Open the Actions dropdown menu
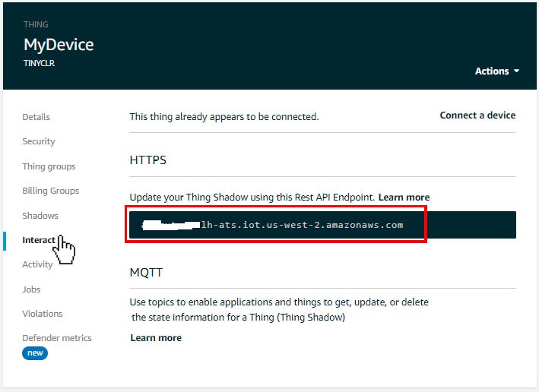Viewport: 539px width, 392px height. [496, 71]
